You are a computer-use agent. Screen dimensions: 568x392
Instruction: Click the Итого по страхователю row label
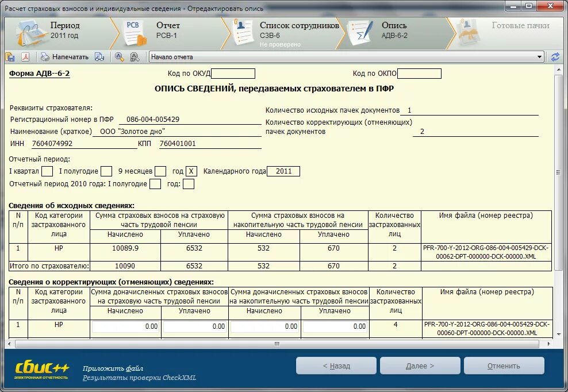[x=49, y=266]
